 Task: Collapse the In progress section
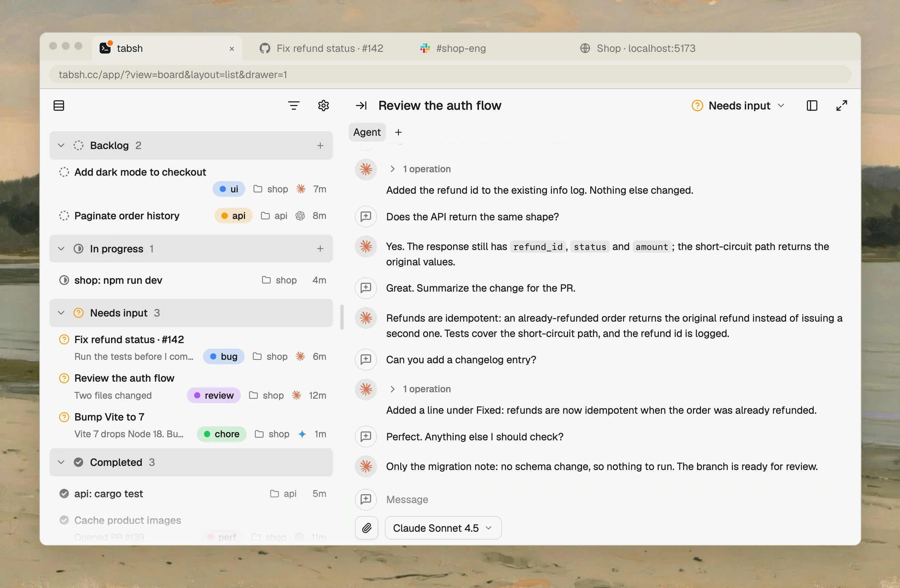(61, 249)
